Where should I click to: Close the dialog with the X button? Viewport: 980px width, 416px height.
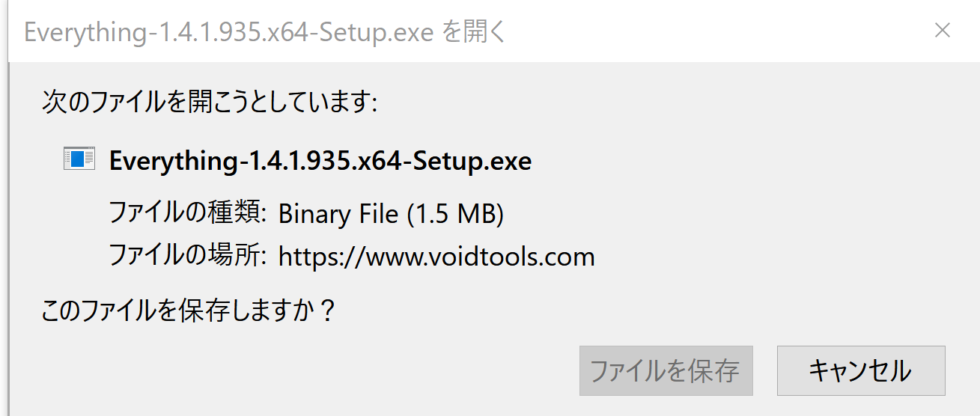coord(943,31)
